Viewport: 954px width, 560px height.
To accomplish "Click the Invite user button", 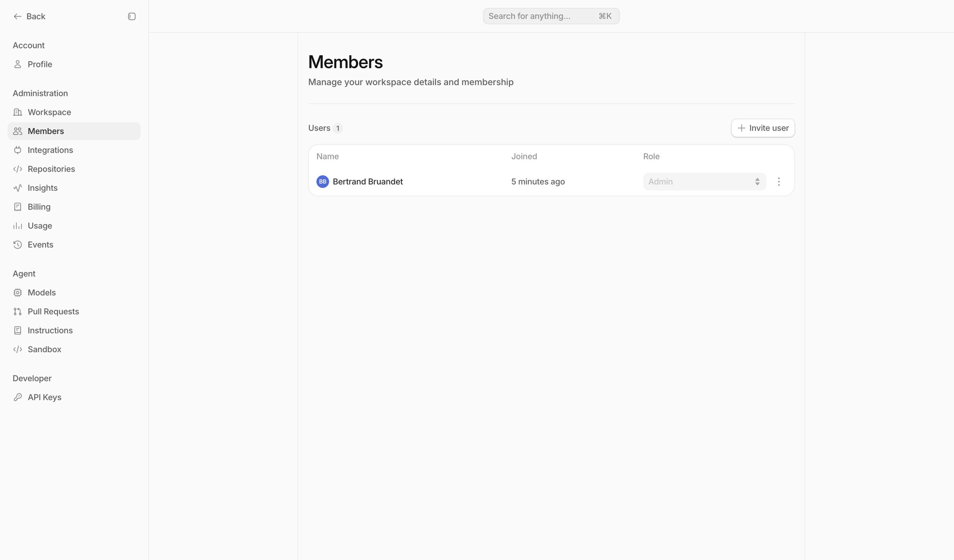I will coord(763,128).
